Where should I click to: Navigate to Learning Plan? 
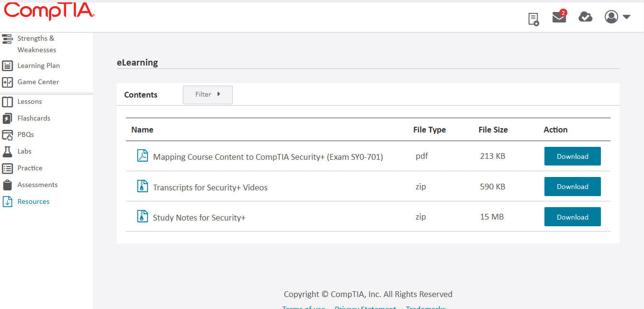(x=38, y=66)
